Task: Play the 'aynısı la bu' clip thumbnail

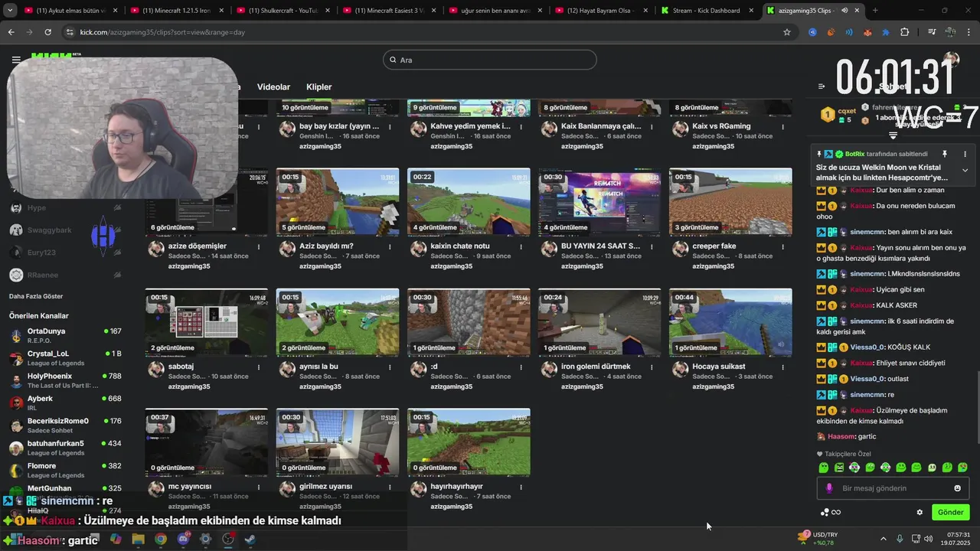Action: click(x=338, y=322)
